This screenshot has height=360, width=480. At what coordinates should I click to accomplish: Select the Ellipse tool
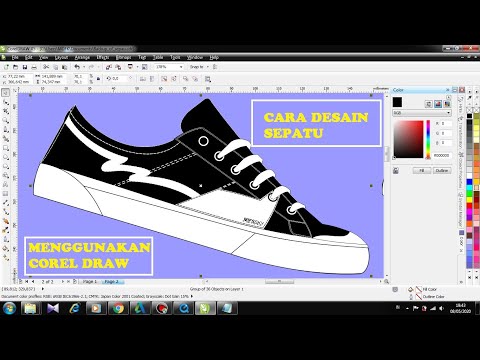pos(6,157)
